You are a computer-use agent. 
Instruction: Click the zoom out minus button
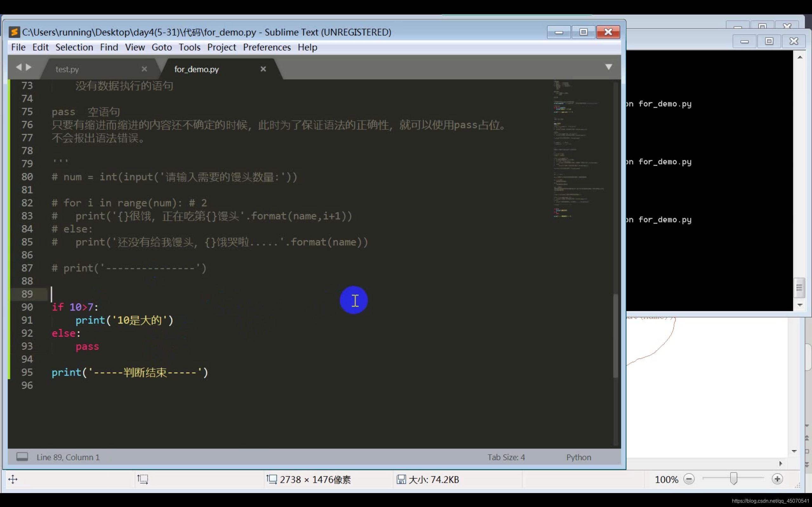coord(689,479)
